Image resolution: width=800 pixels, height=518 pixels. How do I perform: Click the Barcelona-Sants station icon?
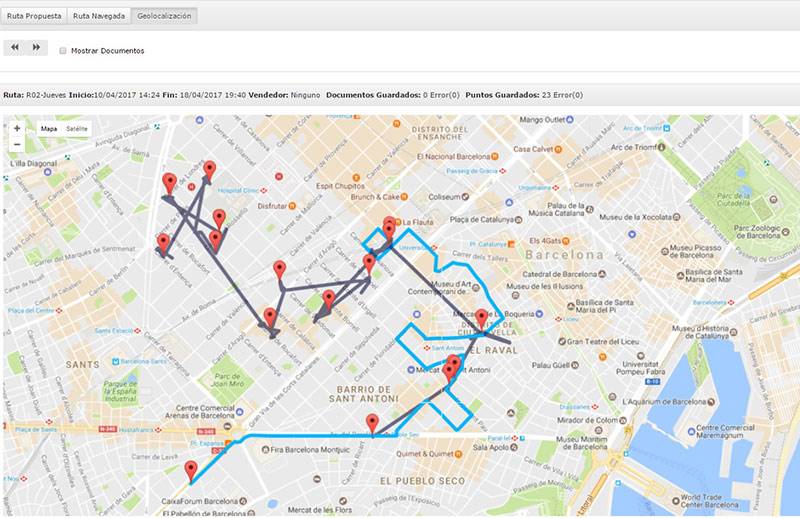[116, 361]
